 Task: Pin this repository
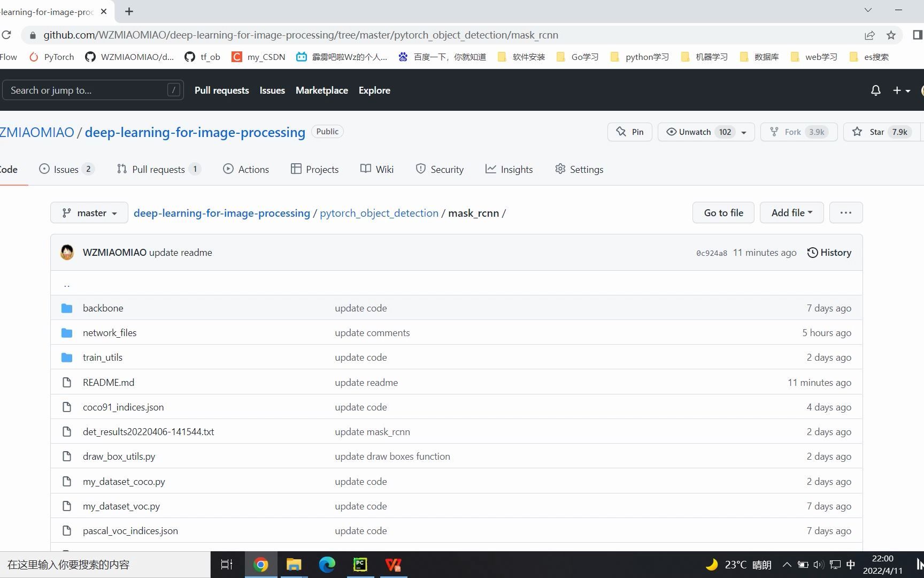coord(629,132)
